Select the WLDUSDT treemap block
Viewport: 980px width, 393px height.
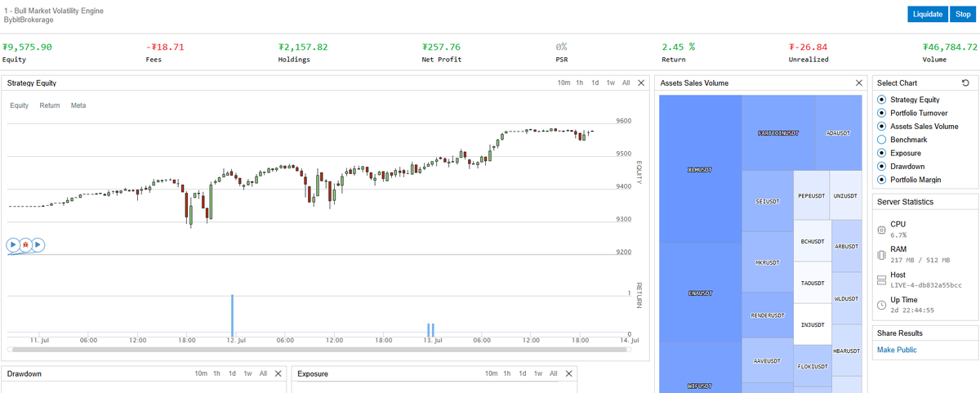[847, 298]
